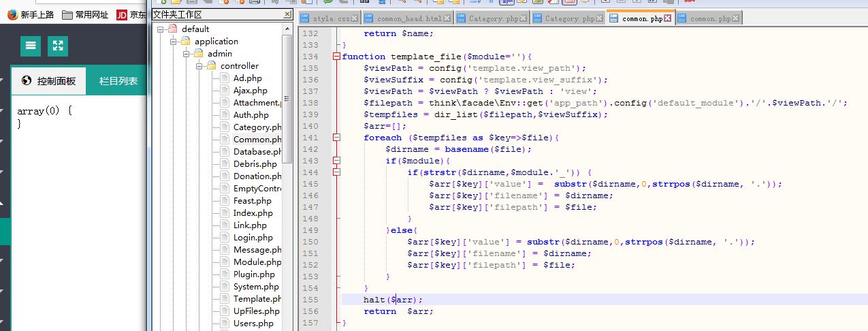Click the "return $name;" code line
This screenshot has width=868, height=331.
398,33
